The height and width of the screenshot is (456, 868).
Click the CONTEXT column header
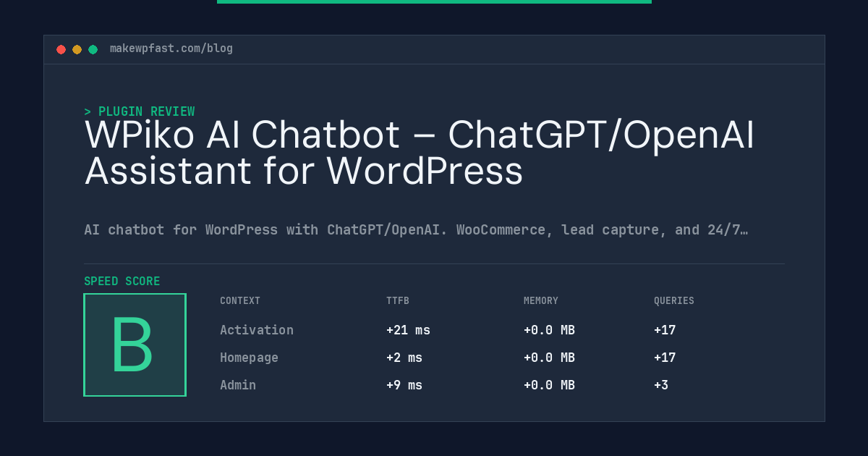click(240, 301)
